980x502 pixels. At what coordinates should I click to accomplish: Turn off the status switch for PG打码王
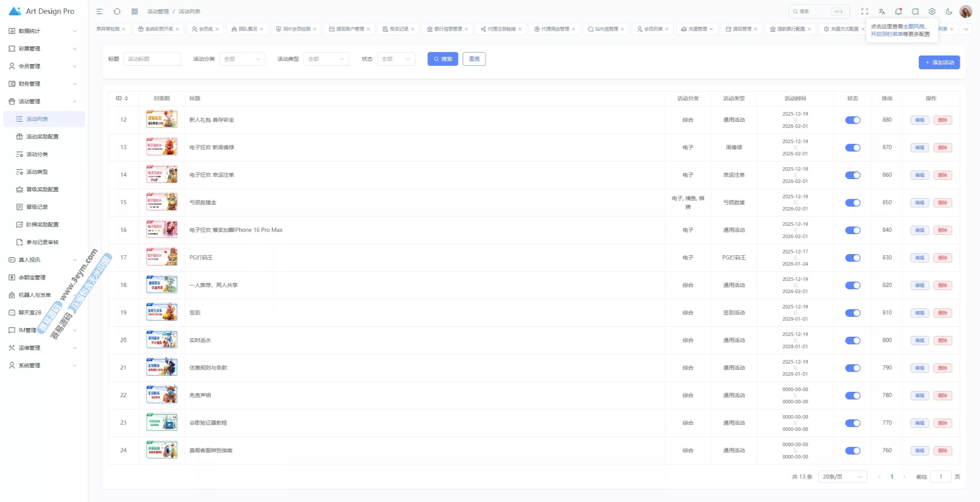[x=853, y=258]
